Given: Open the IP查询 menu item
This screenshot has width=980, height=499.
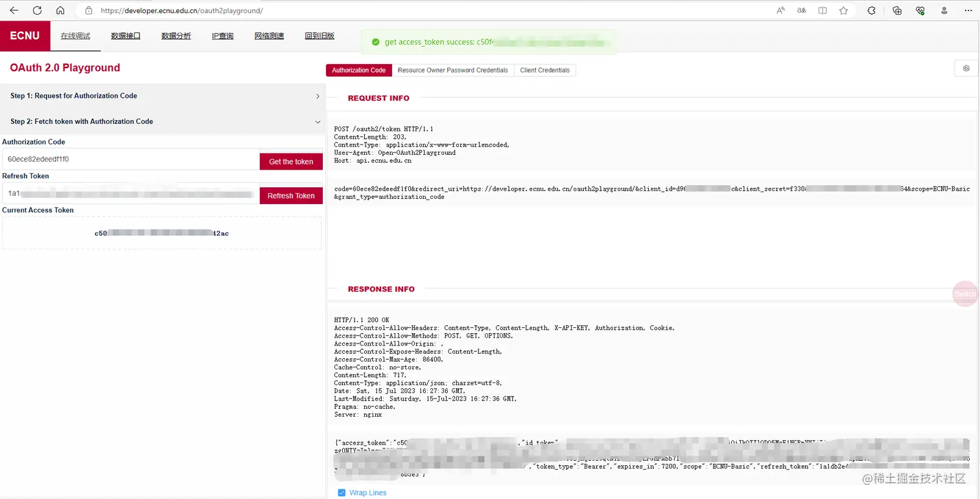Looking at the screenshot, I should [x=222, y=36].
